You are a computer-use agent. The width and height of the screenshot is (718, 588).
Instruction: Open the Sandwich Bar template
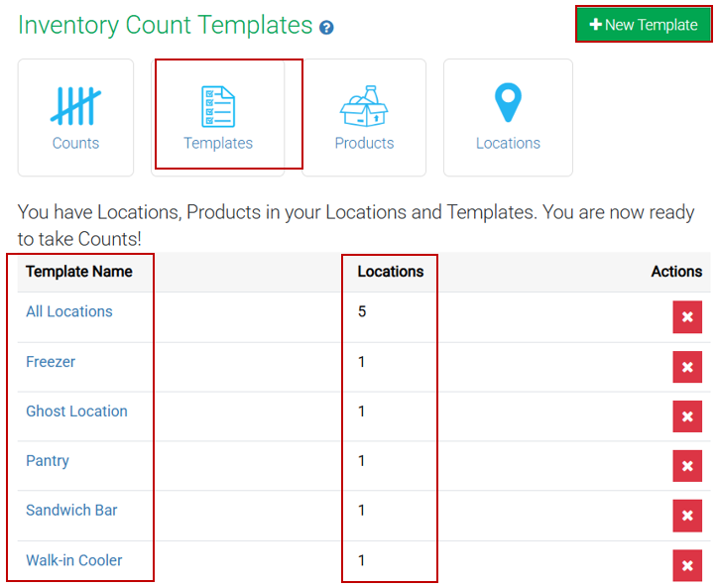pos(71,511)
